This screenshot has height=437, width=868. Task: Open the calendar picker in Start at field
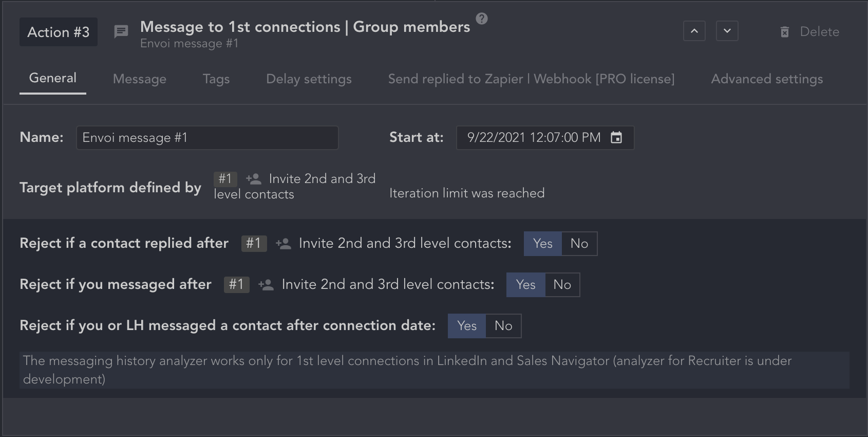[616, 137]
